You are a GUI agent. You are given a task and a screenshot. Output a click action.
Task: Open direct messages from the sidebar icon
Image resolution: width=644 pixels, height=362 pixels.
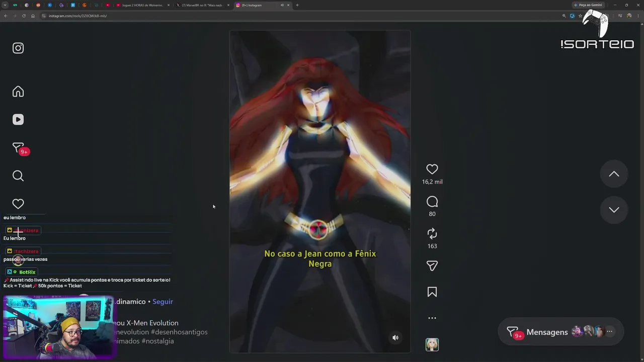pyautogui.click(x=19, y=148)
